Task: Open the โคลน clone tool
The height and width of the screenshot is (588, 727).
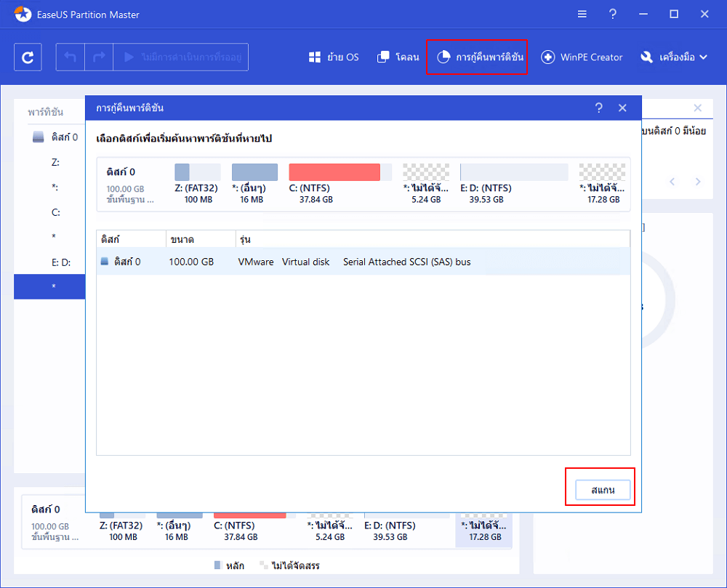Action: tap(398, 57)
